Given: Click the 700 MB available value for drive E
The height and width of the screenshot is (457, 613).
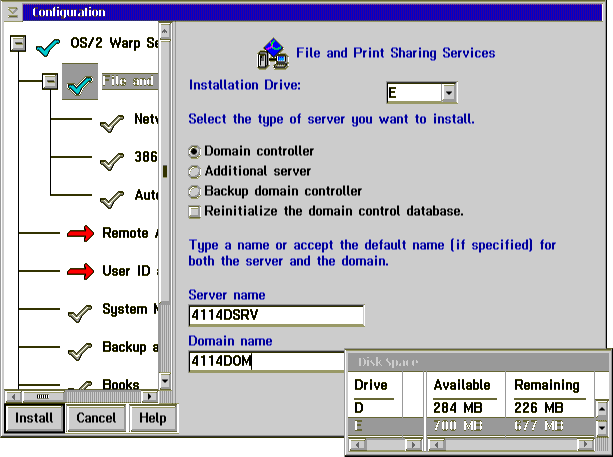Looking at the screenshot, I should 457,426.
